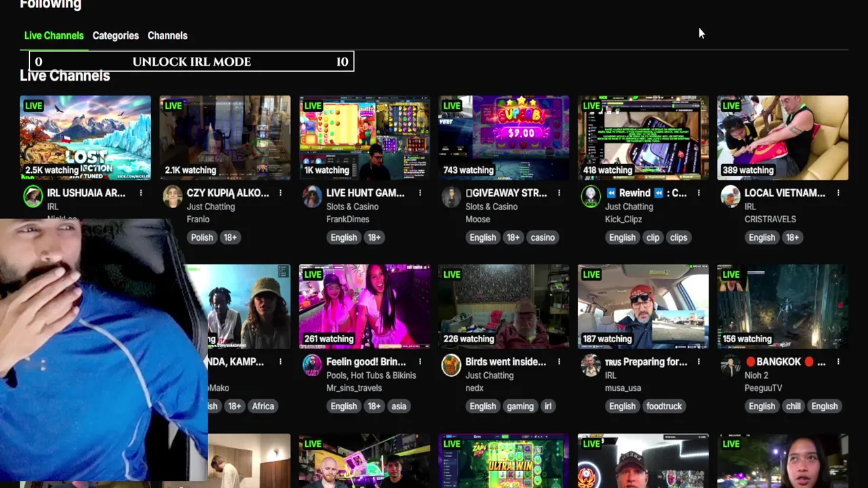Open the LIVE HUNT GAM slots thumbnail
Image resolution: width=868 pixels, height=488 pixels.
coord(364,138)
